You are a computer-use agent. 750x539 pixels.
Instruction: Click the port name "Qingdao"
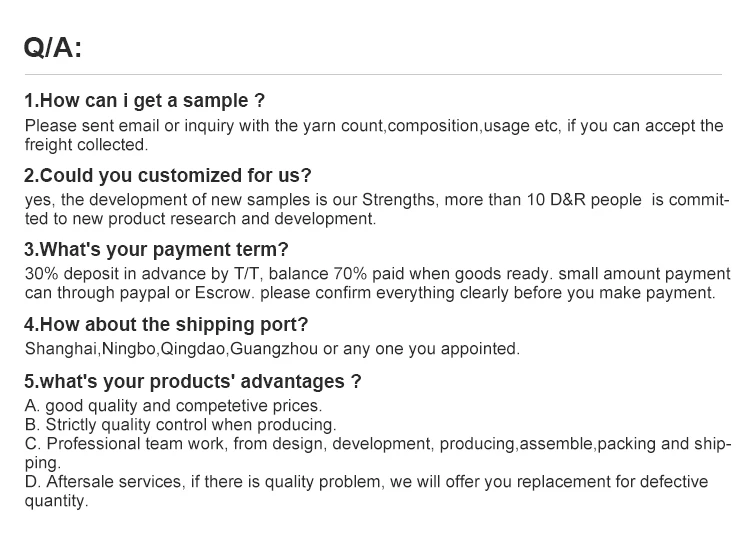pos(195,349)
